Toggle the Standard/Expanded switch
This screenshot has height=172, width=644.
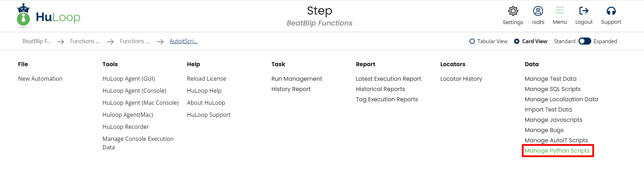coord(585,41)
